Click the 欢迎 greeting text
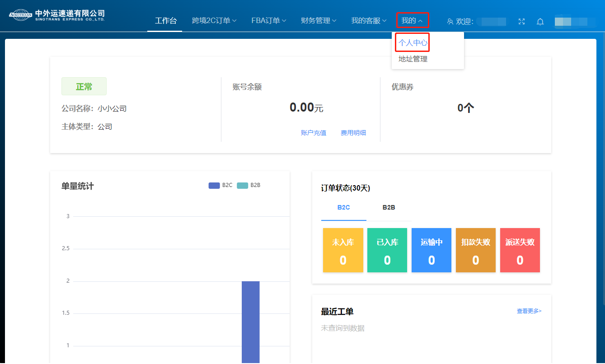Viewport: 605px width, 364px height. point(464,21)
